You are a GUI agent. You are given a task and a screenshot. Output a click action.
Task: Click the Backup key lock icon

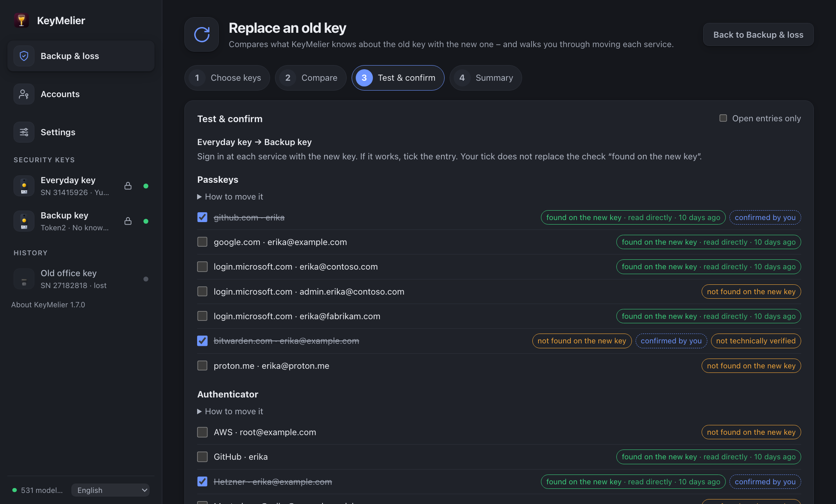pos(128,221)
